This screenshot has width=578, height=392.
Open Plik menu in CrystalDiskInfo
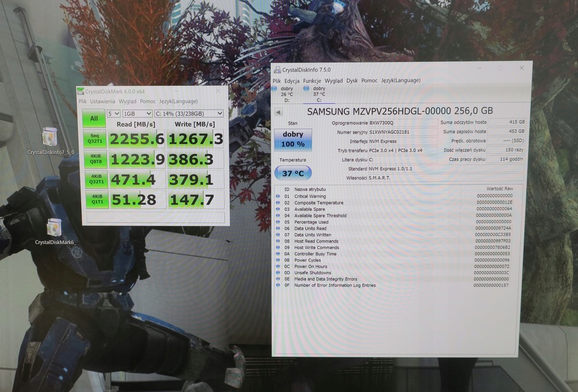[277, 81]
